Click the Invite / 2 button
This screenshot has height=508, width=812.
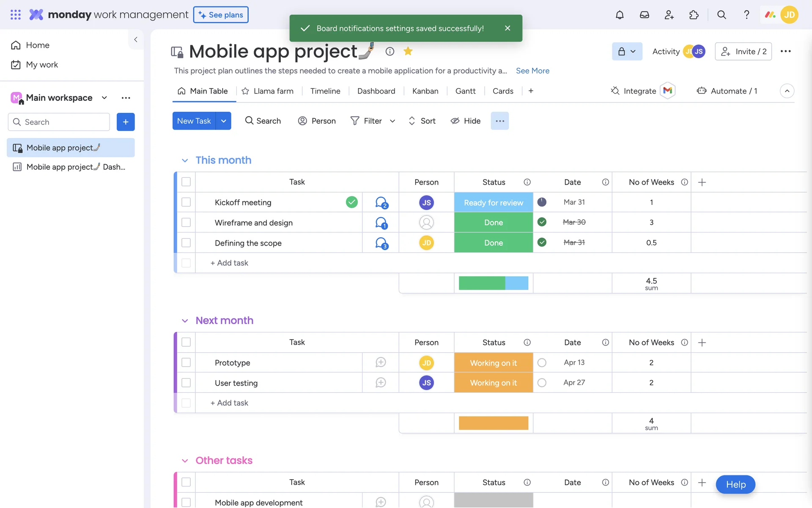pos(743,51)
